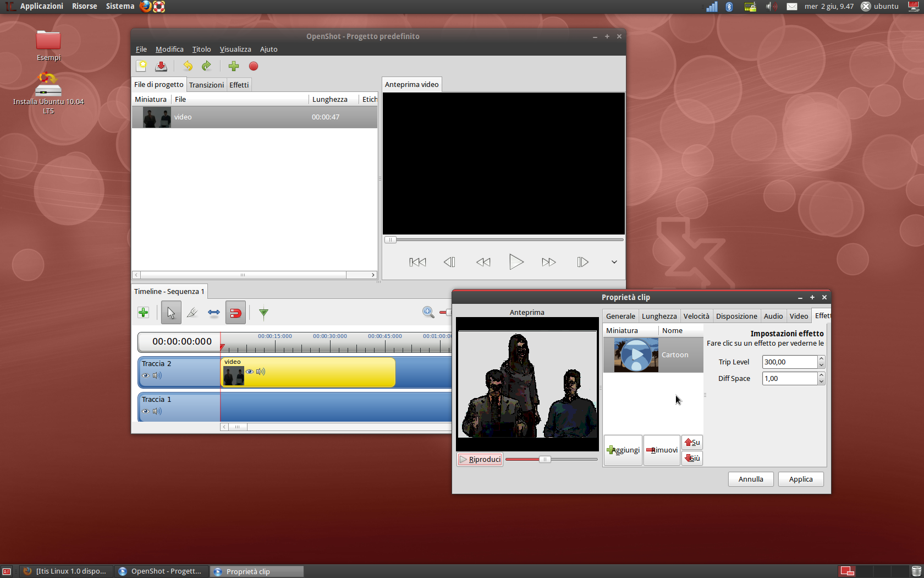Switch to the Effetti tab in the main window
The width and height of the screenshot is (924, 578).
click(x=239, y=85)
